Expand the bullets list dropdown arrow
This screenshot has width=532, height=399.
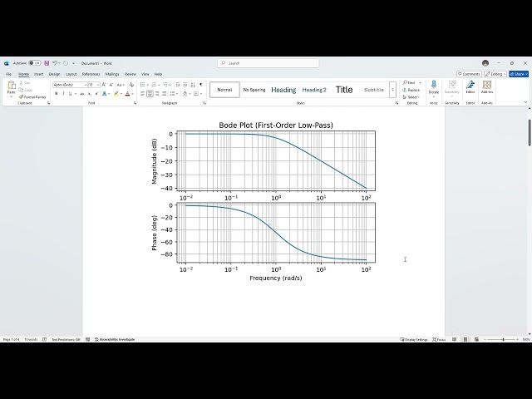[x=148, y=85]
